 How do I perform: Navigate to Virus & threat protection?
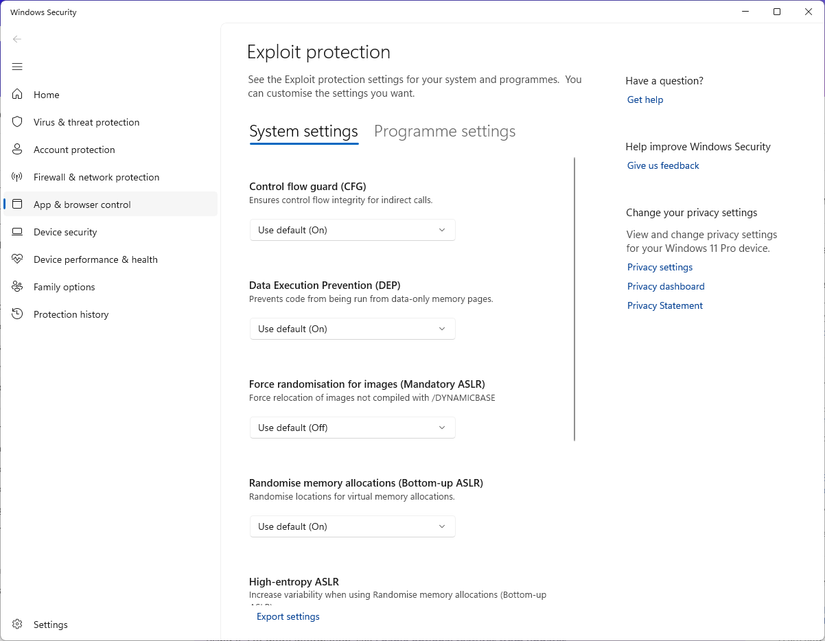point(85,122)
